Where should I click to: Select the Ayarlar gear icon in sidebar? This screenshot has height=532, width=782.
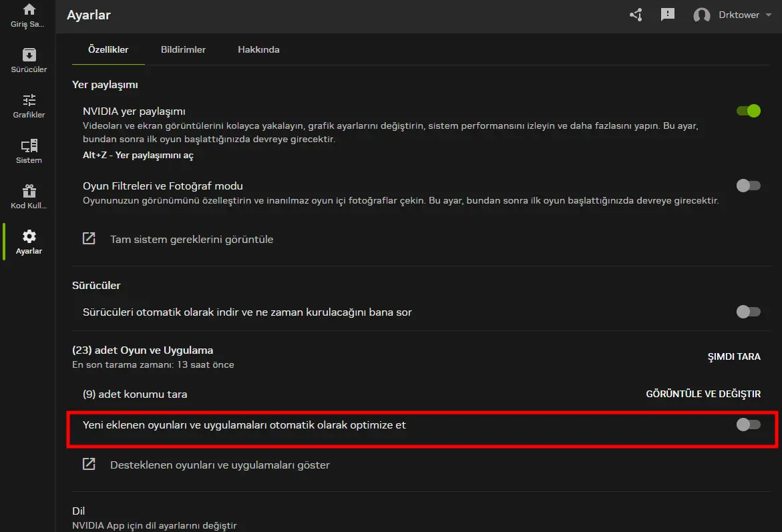29,236
